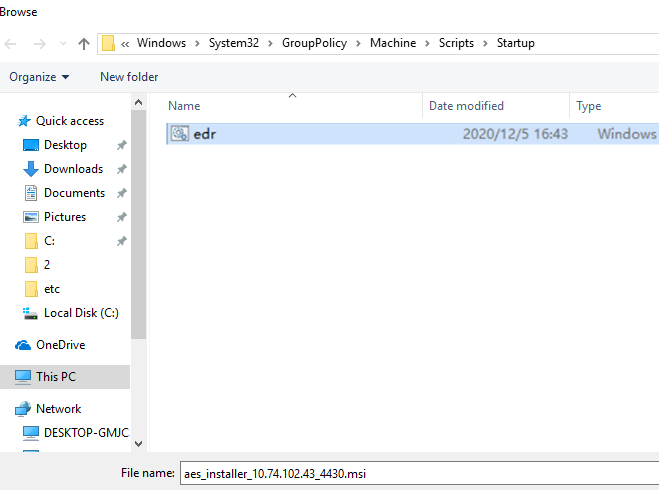Open the Organize menu
This screenshot has height=490, width=659.
point(39,77)
